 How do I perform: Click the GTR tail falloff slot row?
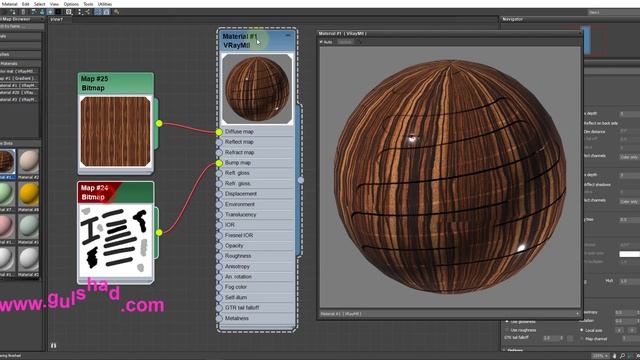point(257,308)
